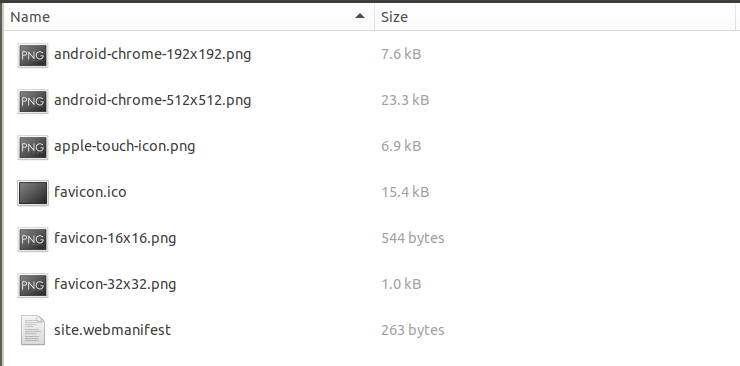Click the favicon-32x32.png PNG icon
Viewport: 740px width, 366px height.
click(33, 285)
